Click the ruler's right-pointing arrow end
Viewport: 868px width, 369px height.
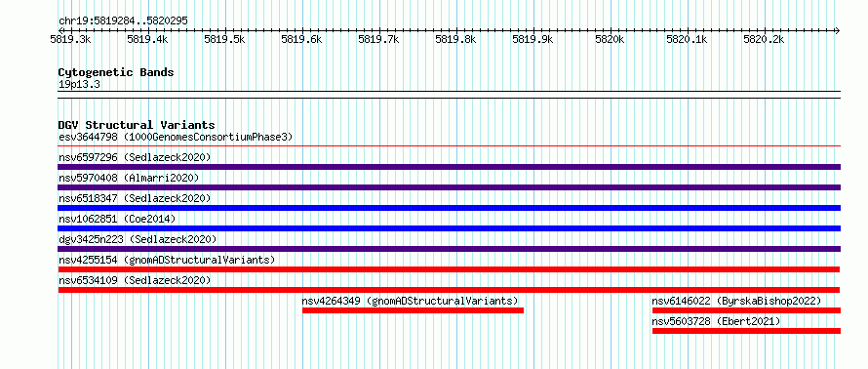click(837, 30)
